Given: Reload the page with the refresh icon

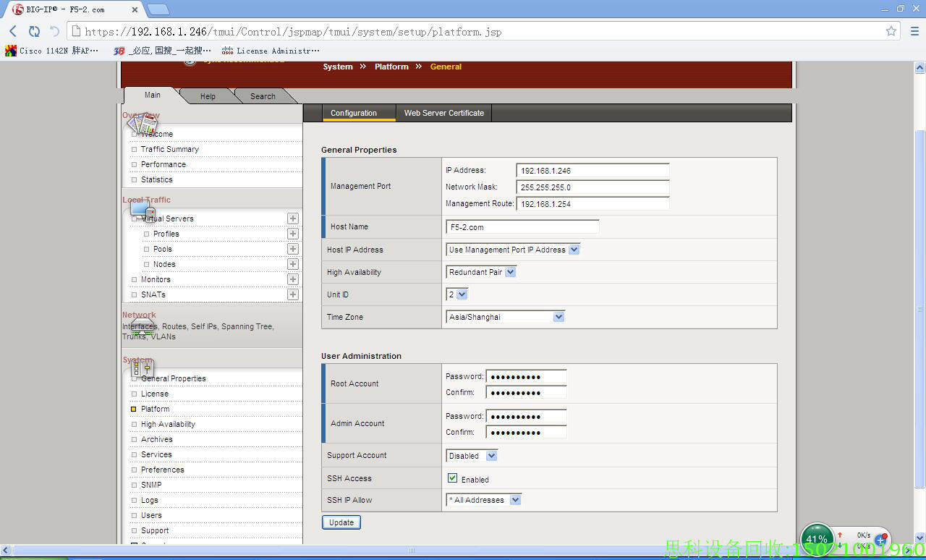Looking at the screenshot, I should (34, 31).
